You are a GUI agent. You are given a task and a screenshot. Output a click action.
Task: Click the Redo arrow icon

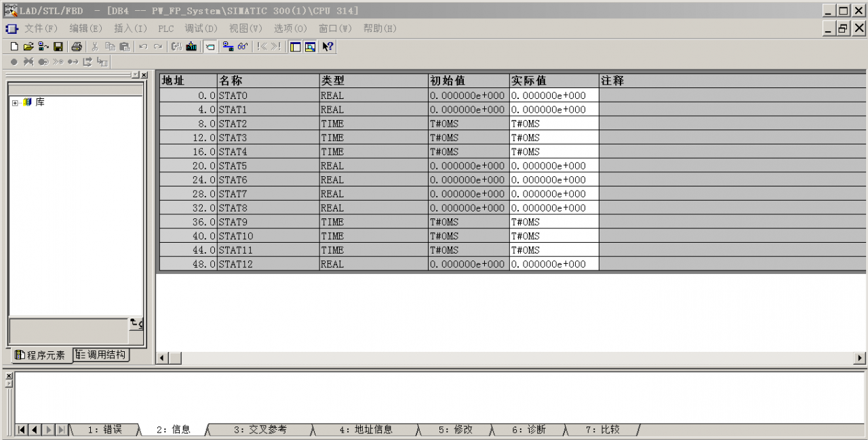pyautogui.click(x=157, y=47)
